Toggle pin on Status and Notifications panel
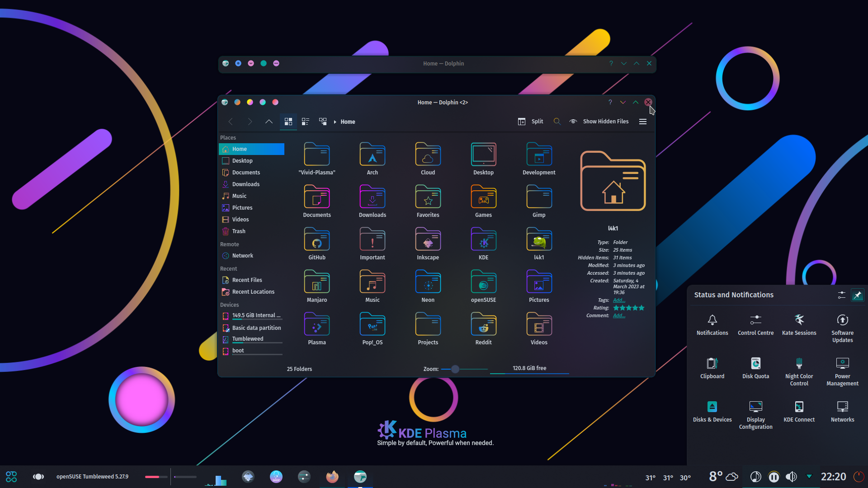 857,295
